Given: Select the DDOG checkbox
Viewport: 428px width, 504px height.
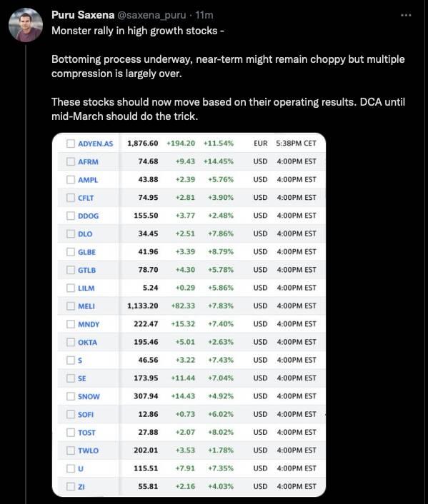Looking at the screenshot, I should (x=71, y=216).
